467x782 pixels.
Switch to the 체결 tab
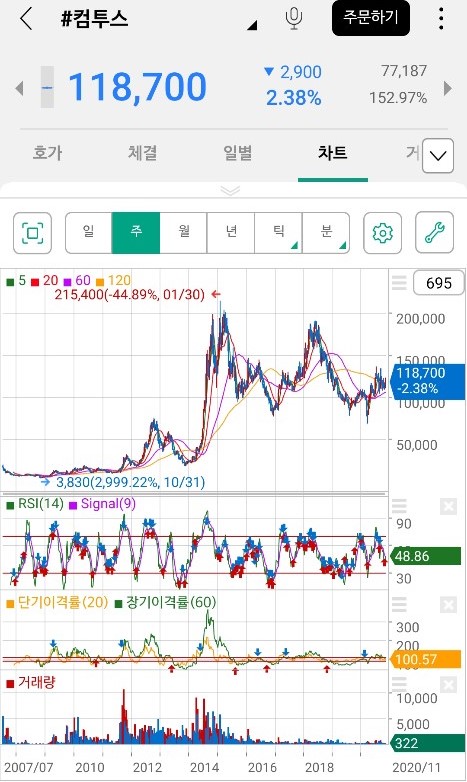pyautogui.click(x=143, y=152)
